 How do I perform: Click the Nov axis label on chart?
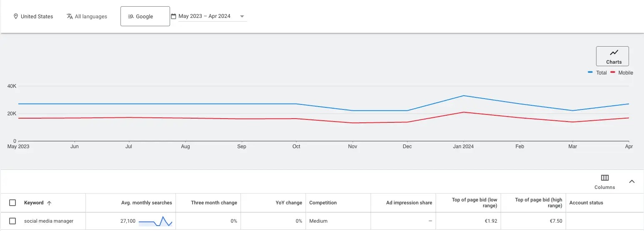tap(353, 147)
